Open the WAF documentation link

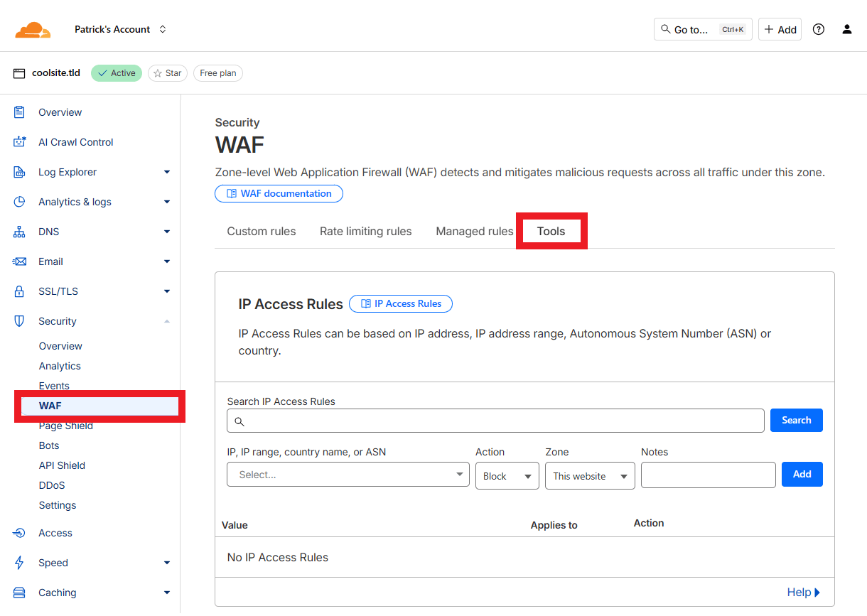[279, 193]
